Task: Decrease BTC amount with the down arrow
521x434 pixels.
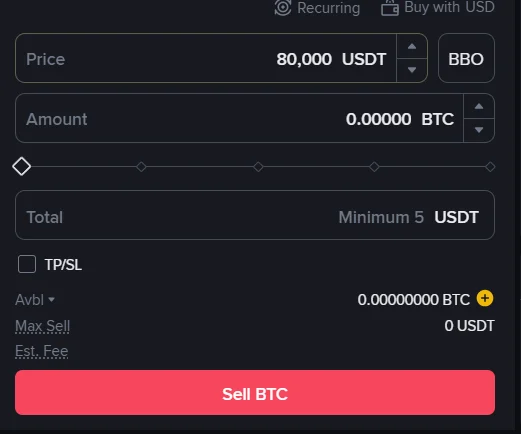Action: click(x=479, y=130)
